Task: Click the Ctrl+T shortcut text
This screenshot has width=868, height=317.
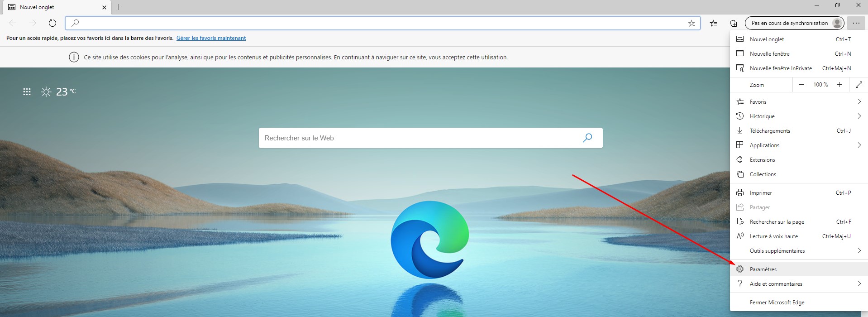Action: pos(843,39)
